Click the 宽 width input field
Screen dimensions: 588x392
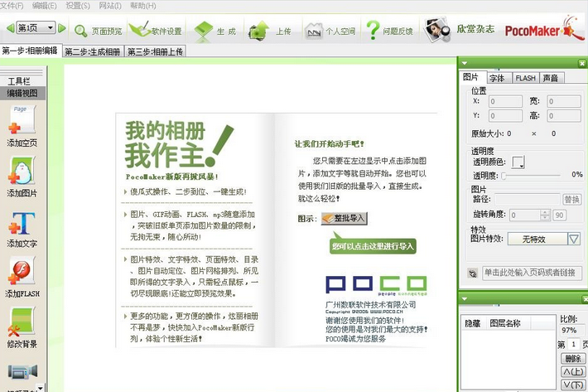(564, 101)
